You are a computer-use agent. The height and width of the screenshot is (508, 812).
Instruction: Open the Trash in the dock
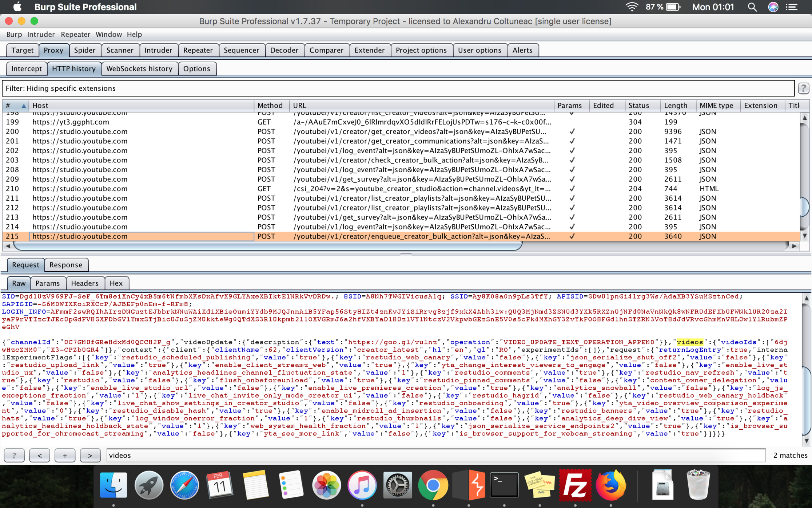pos(698,485)
